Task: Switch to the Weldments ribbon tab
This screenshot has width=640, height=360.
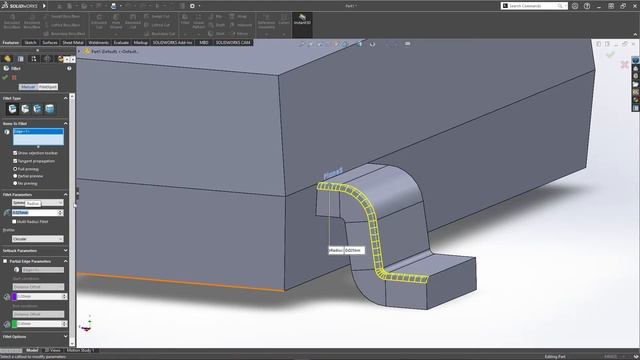Action: click(98, 42)
